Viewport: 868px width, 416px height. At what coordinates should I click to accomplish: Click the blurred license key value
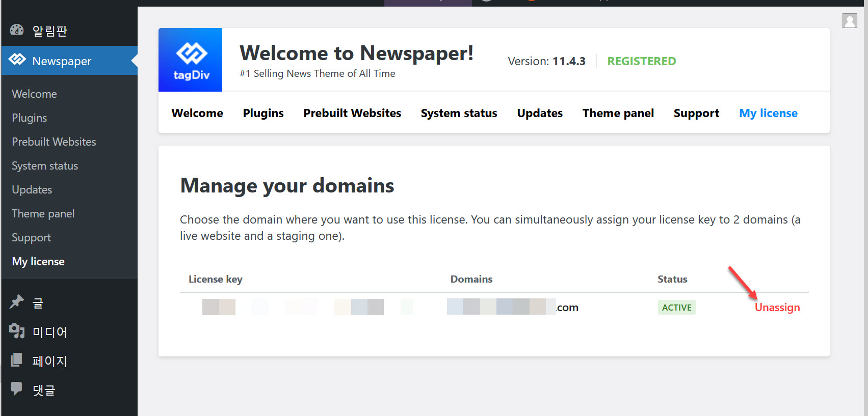tap(307, 307)
